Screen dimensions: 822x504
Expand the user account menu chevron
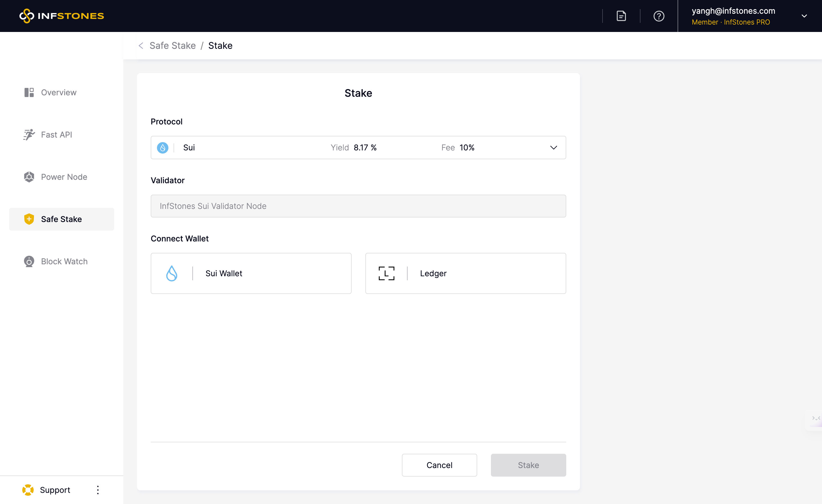pos(804,16)
